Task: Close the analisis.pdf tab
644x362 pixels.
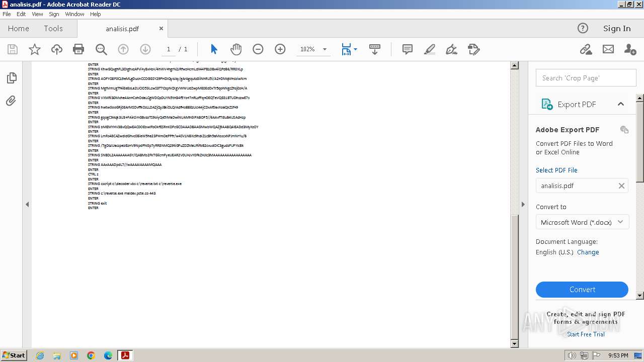Action: [161, 29]
